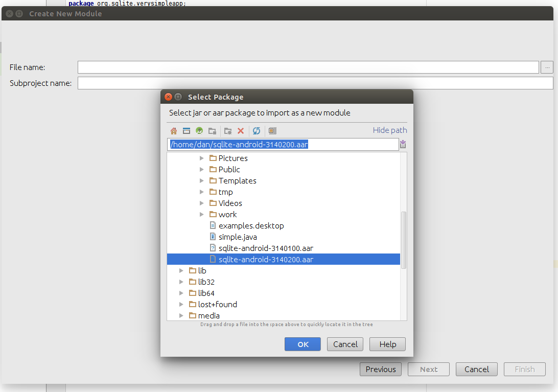This screenshot has width=558, height=392.
Task: Create a new folder via toolbar icon
Action: 228,131
